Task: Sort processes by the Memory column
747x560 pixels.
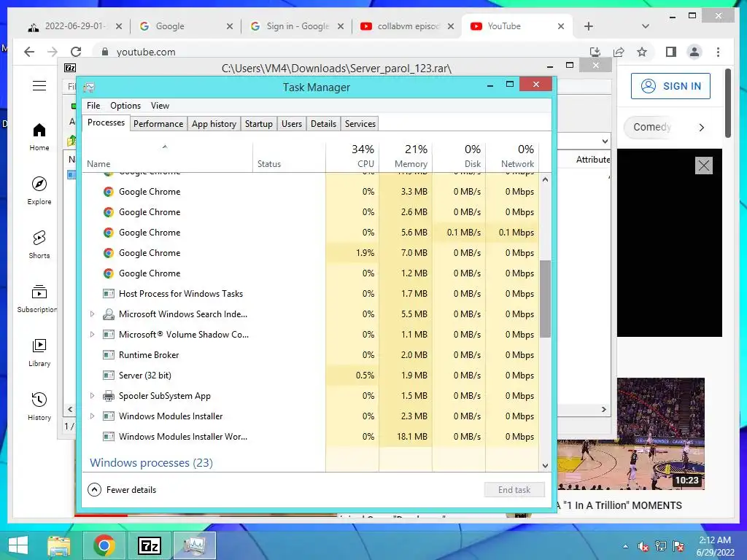Action: coord(406,156)
